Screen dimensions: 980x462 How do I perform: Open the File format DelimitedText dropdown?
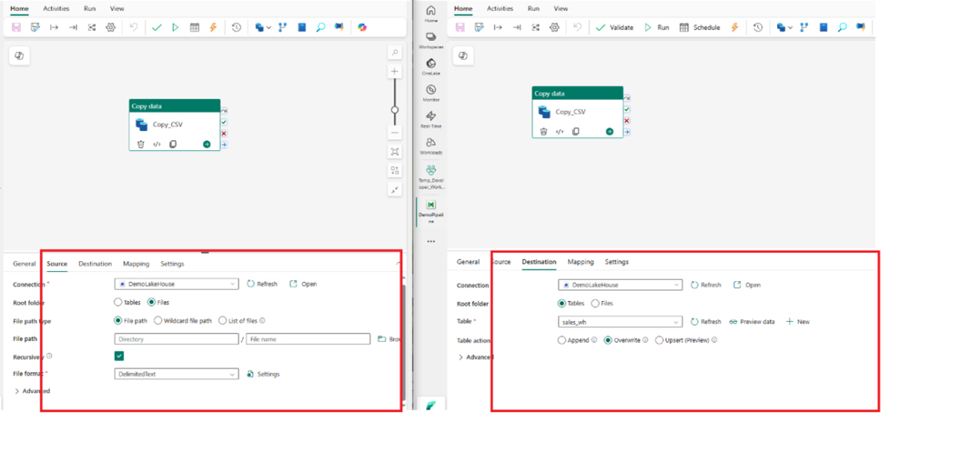pos(176,375)
